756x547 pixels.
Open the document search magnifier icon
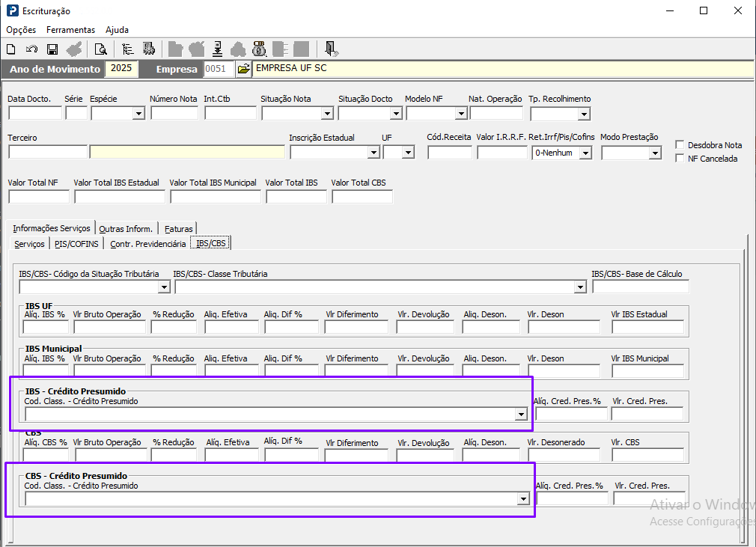(x=100, y=49)
